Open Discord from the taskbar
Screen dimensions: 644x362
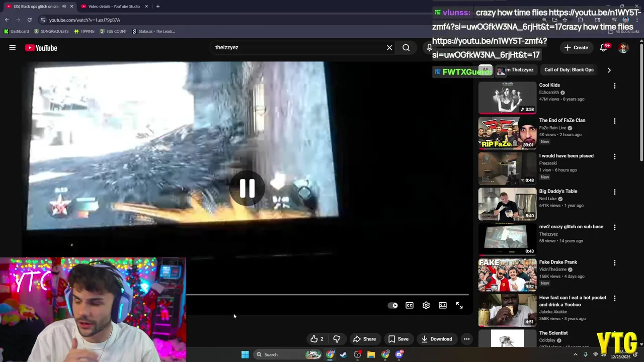399,354
